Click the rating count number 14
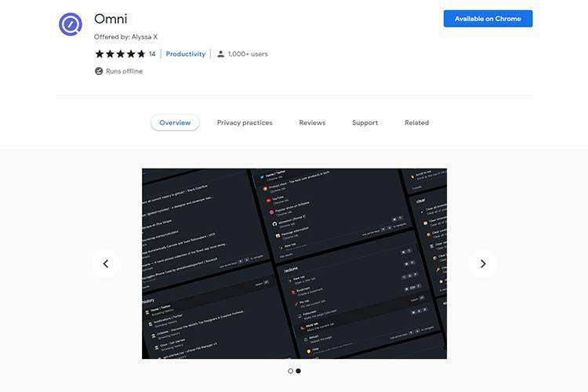Viewport: 588px width, 392px height. tap(152, 54)
